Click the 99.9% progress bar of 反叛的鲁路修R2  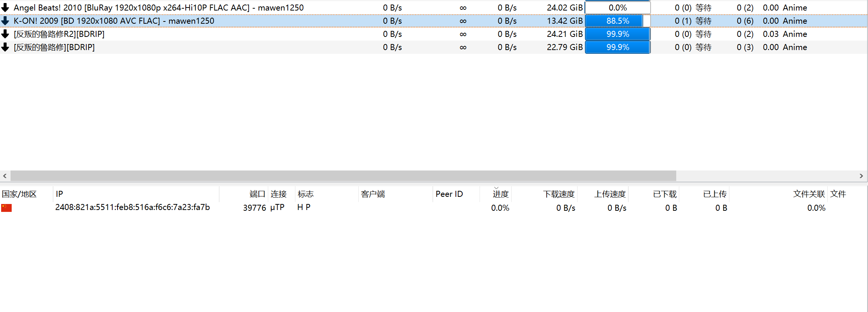click(618, 34)
